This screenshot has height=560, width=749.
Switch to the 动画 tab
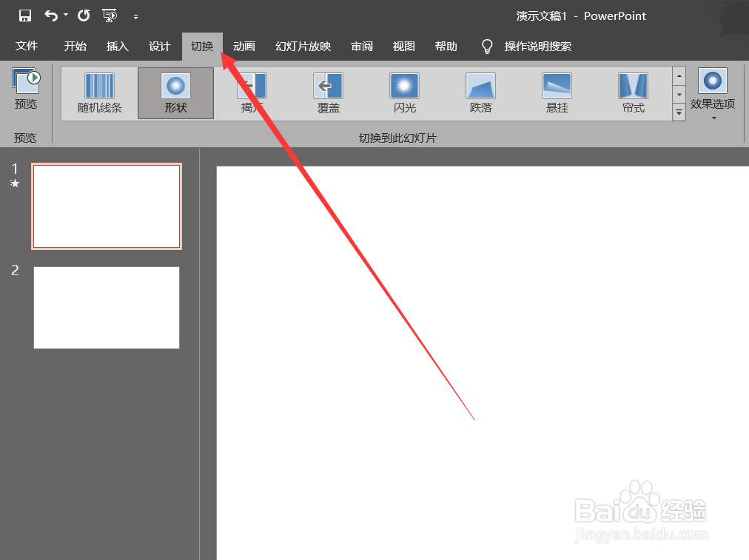(x=244, y=47)
